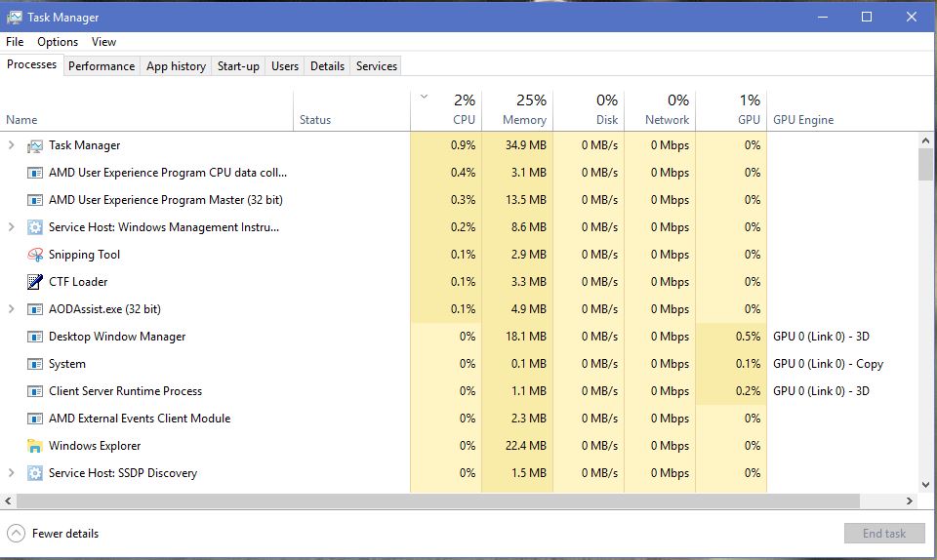
Task: Click the Windows Explorer folder icon
Action: (35, 446)
